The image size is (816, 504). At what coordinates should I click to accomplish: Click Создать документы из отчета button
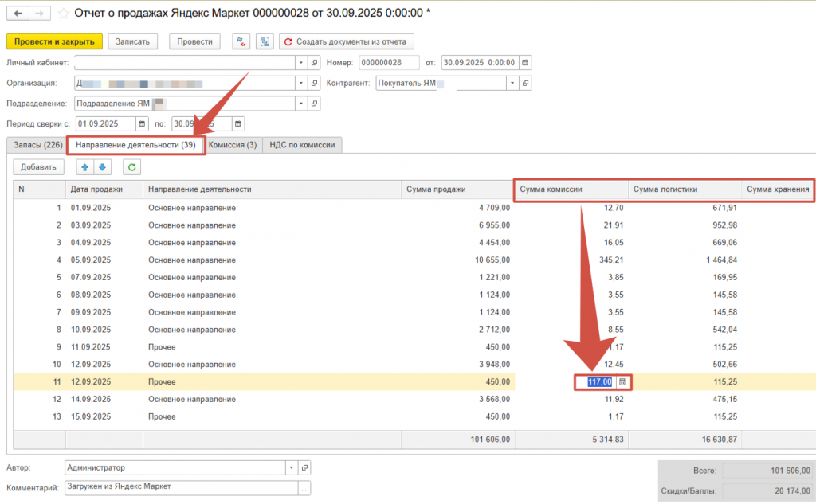pos(346,41)
